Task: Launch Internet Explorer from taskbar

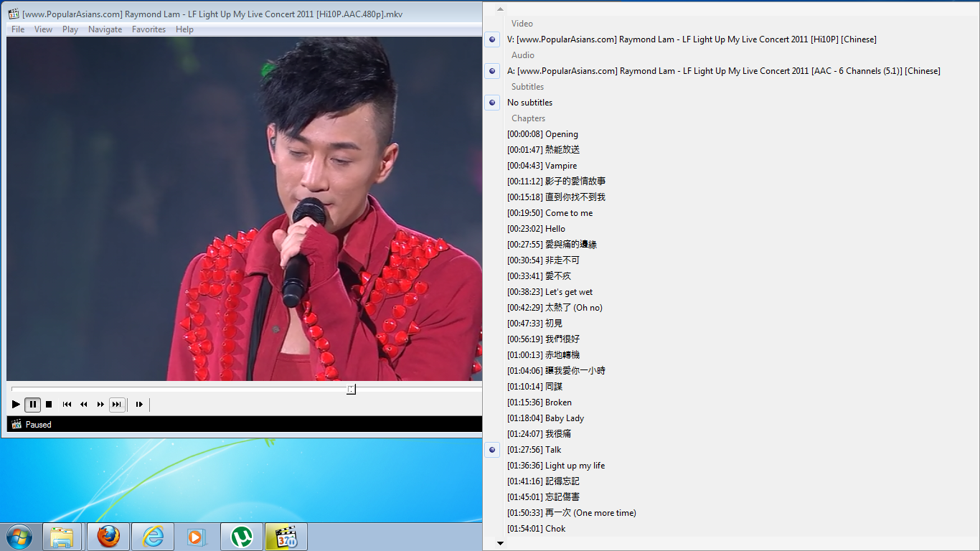Action: tap(153, 537)
